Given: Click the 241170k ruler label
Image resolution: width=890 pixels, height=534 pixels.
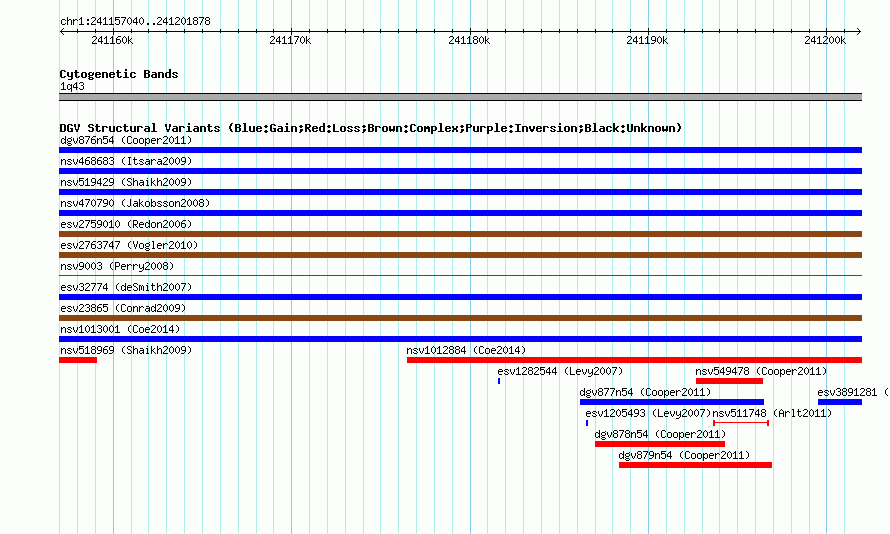Looking at the screenshot, I should tap(290, 40).
